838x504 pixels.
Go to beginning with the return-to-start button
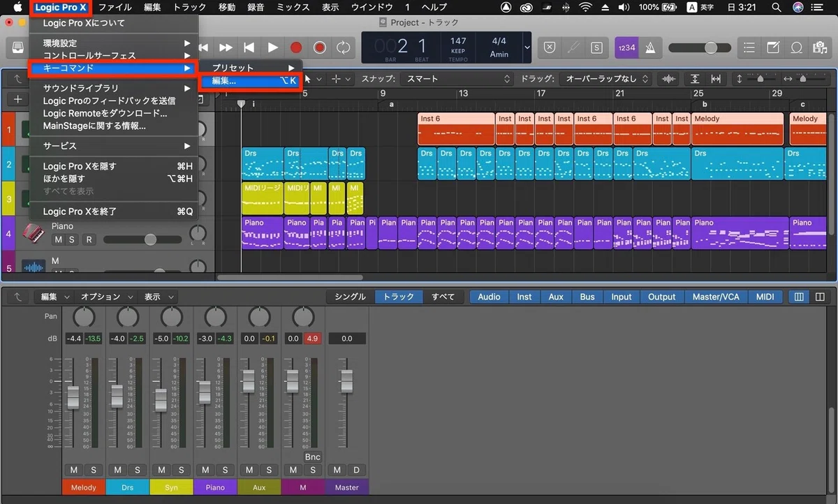point(249,47)
